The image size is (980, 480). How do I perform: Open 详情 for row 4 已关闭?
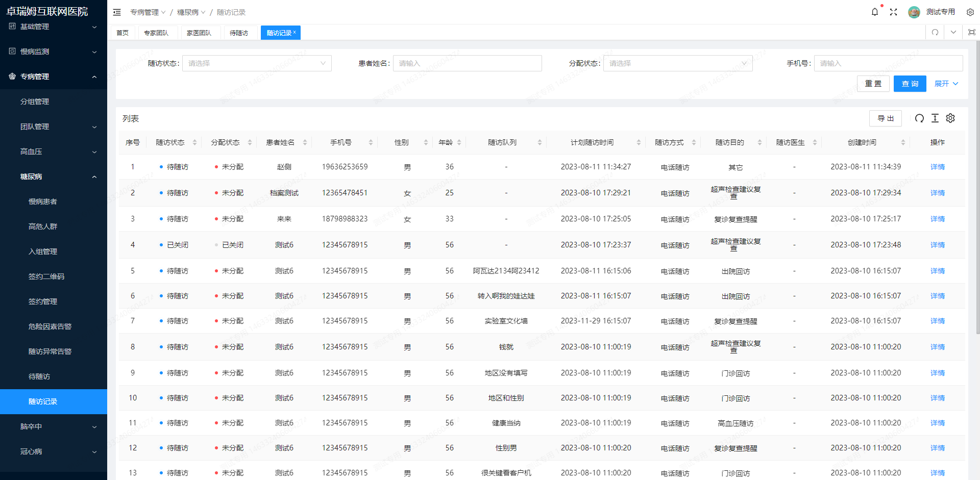click(938, 245)
